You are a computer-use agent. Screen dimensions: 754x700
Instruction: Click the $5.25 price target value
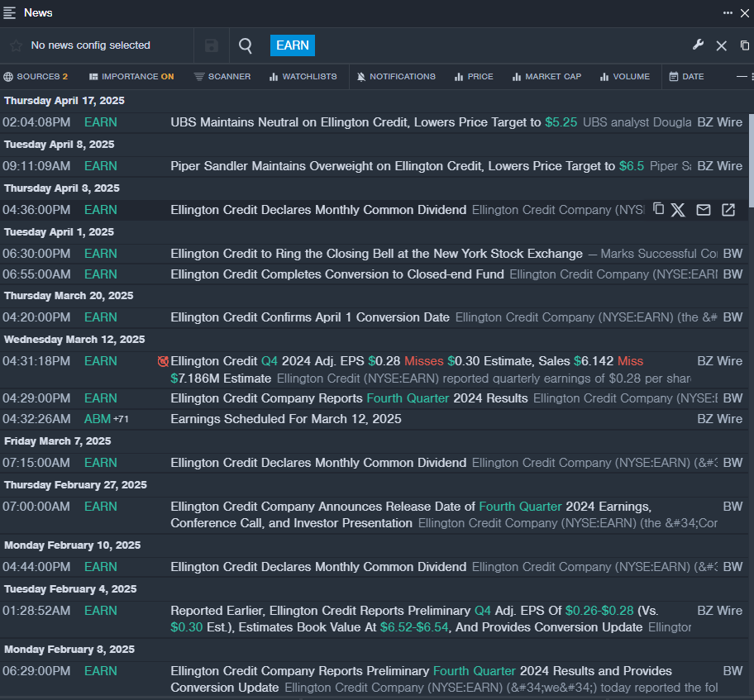point(561,122)
